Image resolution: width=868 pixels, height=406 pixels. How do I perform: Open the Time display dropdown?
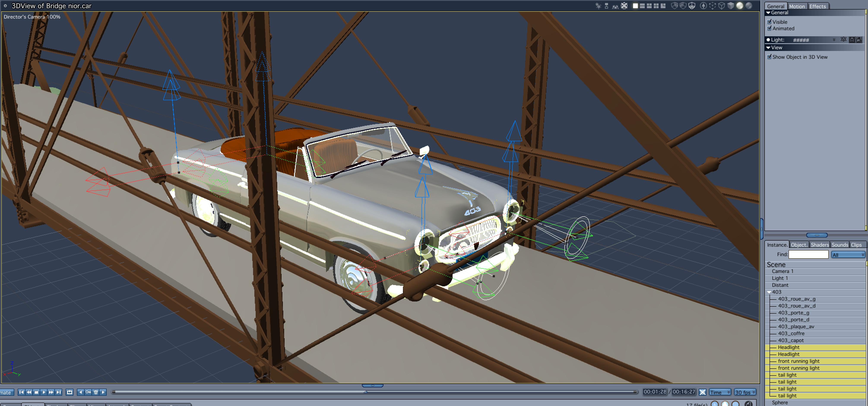click(x=720, y=392)
